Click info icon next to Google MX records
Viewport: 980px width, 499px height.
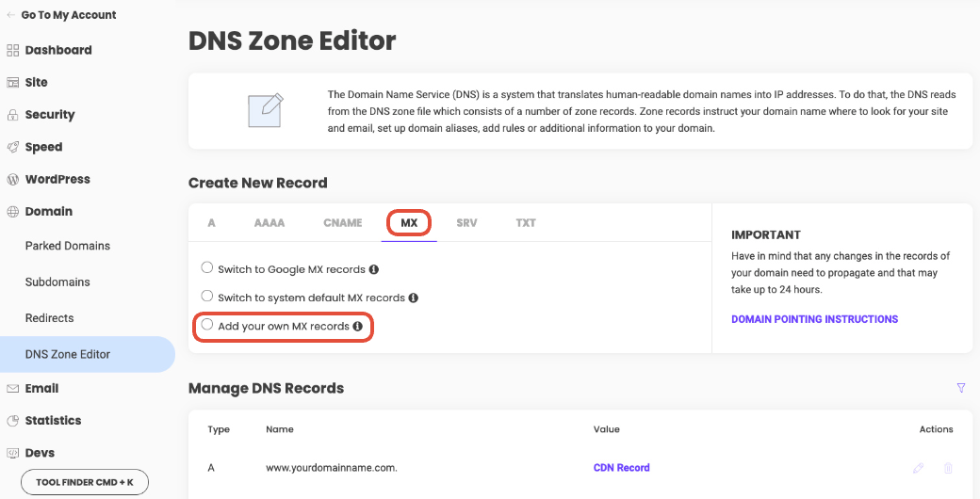pos(374,270)
